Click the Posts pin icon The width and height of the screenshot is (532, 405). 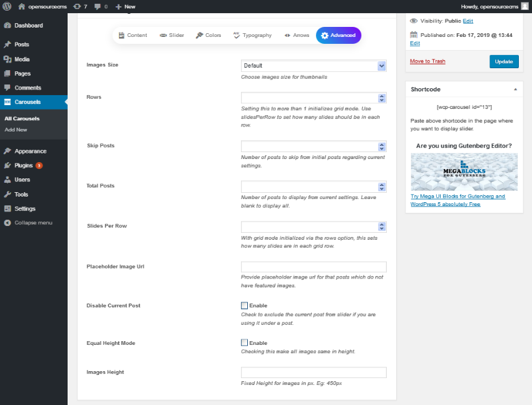(x=8, y=44)
